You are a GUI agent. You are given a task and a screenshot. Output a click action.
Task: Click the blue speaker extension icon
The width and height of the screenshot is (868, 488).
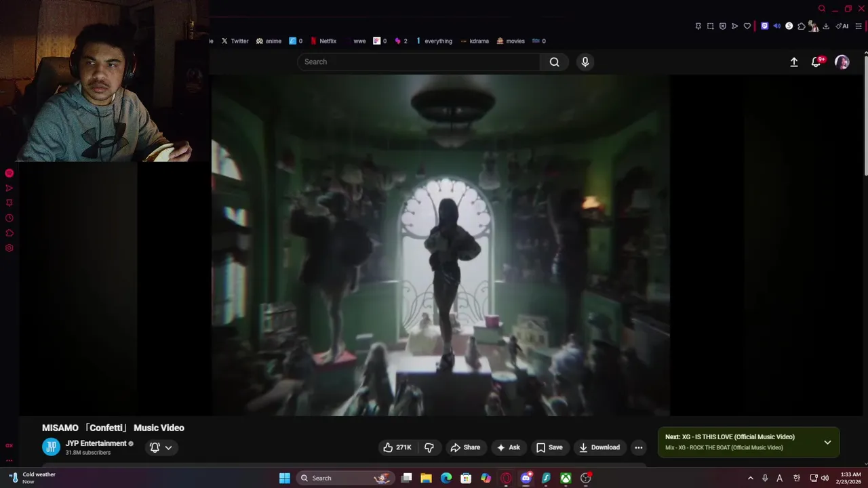[x=776, y=26]
